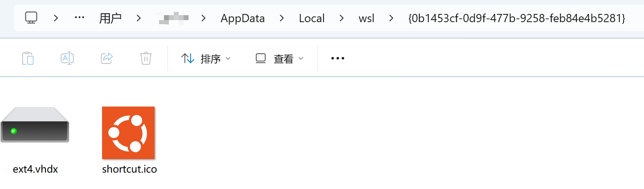Open the 排序 sort dropdown
Screen dimensions: 644x189
[x=206, y=59]
